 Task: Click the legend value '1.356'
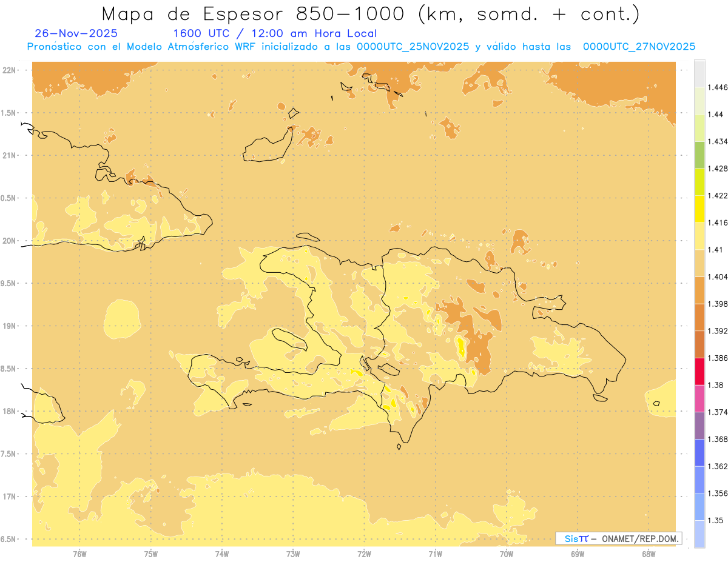717,493
